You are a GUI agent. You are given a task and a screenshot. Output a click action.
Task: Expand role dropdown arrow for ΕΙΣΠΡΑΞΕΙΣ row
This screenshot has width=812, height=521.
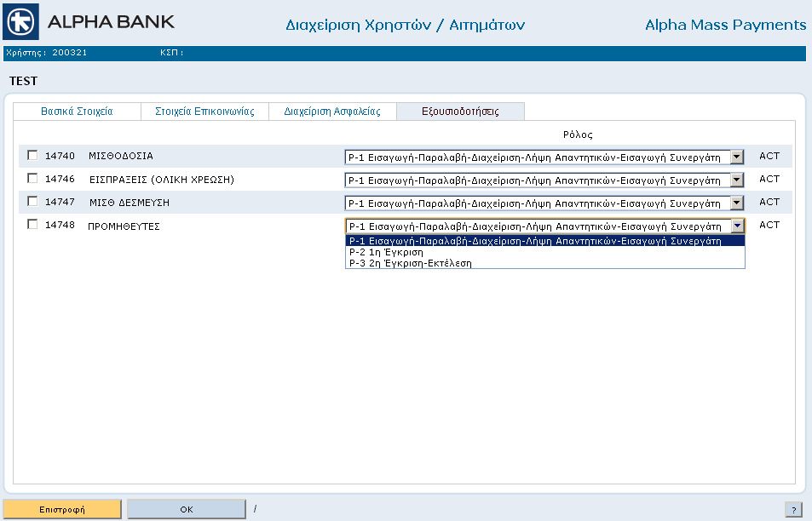pyautogui.click(x=737, y=180)
